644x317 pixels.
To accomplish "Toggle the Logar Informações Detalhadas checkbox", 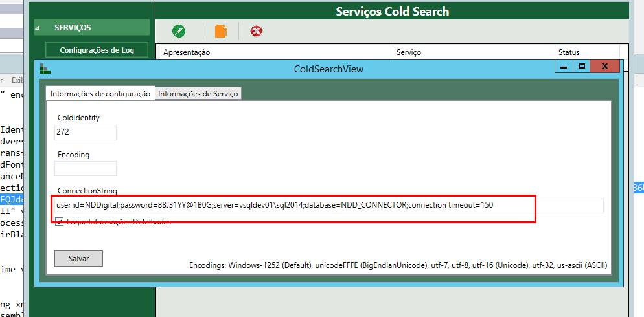I will click(60, 222).
